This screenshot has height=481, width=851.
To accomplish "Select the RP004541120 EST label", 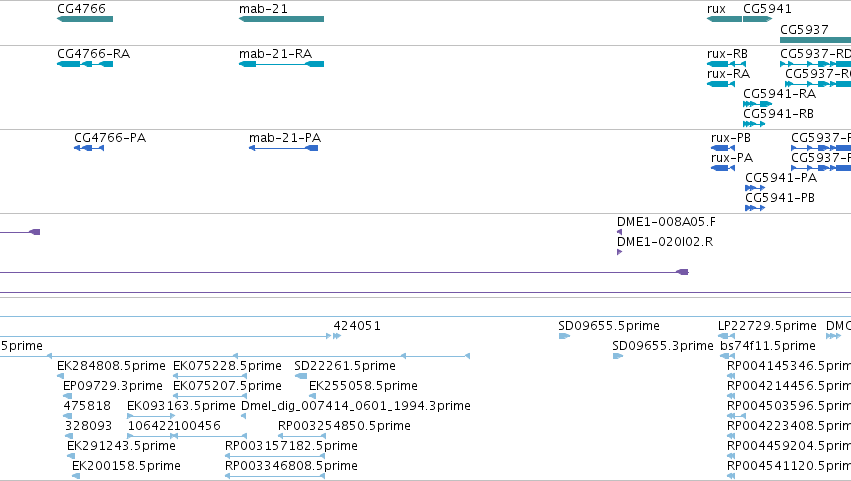I will tap(789, 466).
